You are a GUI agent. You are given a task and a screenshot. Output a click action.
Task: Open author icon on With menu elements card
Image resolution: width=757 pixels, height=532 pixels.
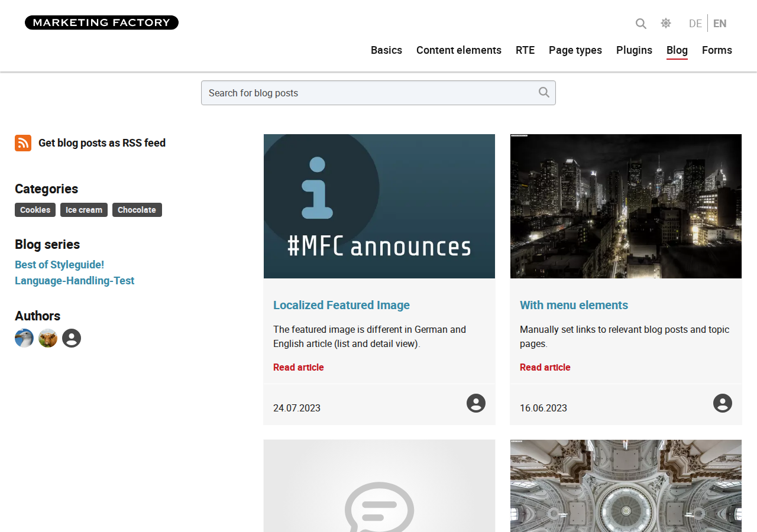(x=723, y=403)
